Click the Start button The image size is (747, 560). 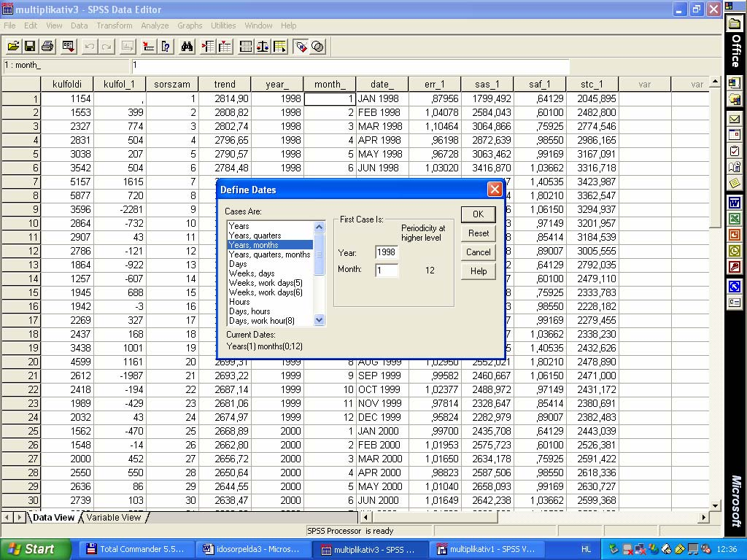35,549
